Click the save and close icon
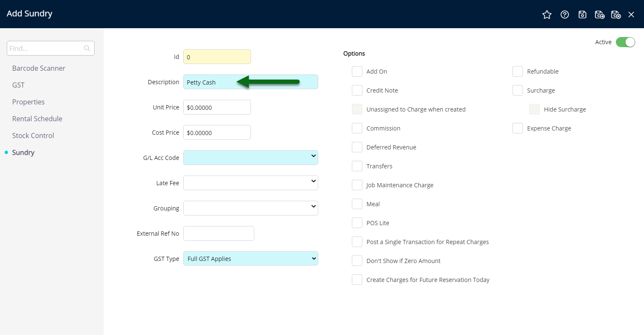Viewport: 644px width, 335px height. point(616,14)
